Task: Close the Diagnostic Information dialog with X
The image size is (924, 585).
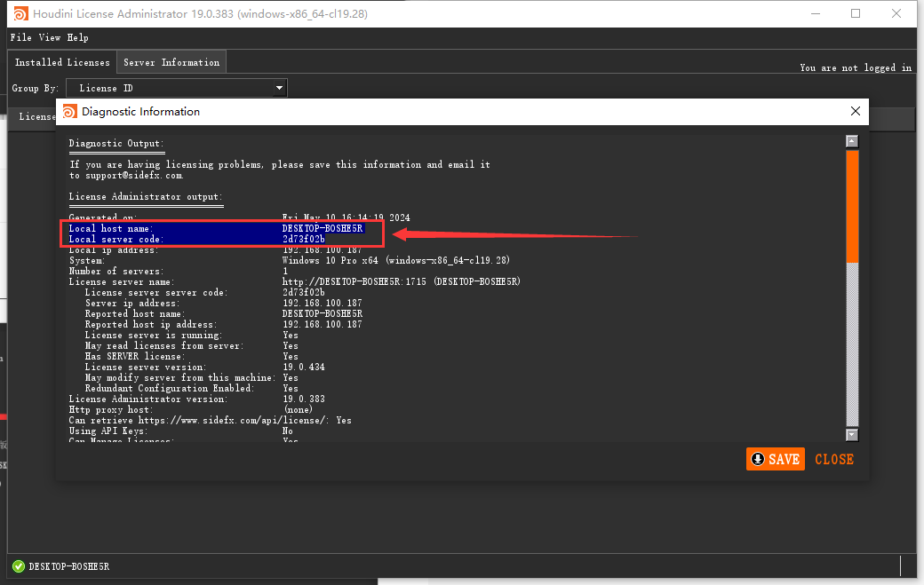Action: 856,112
